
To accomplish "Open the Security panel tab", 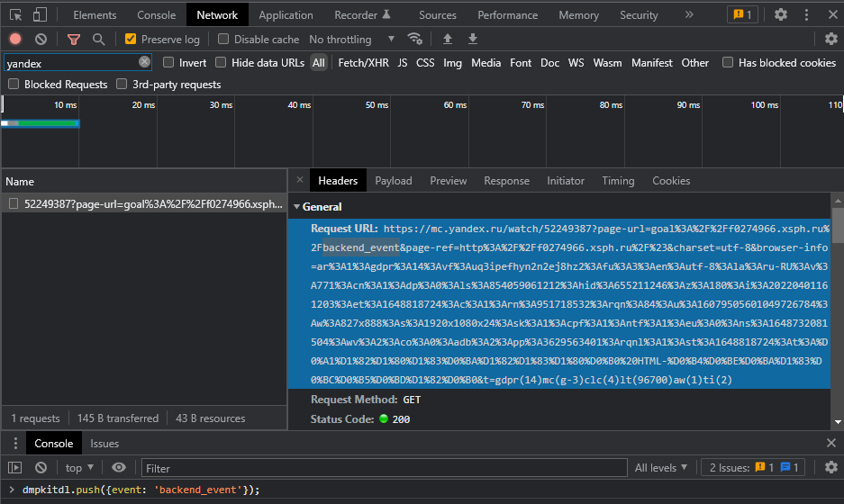I will click(639, 15).
